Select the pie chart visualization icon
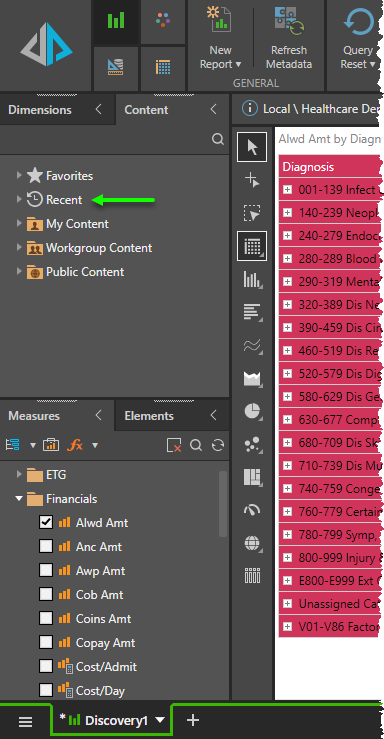The width and height of the screenshot is (384, 739). 253,411
